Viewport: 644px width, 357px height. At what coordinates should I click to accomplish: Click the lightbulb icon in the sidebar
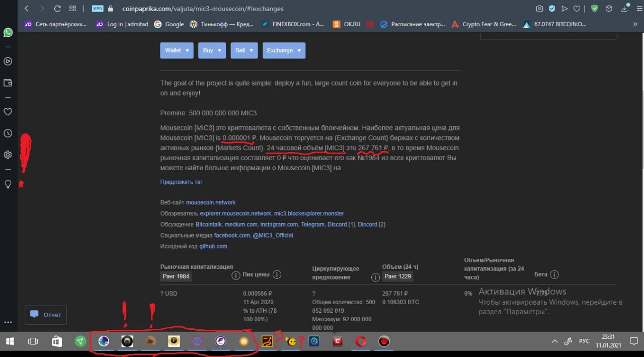pyautogui.click(x=8, y=184)
